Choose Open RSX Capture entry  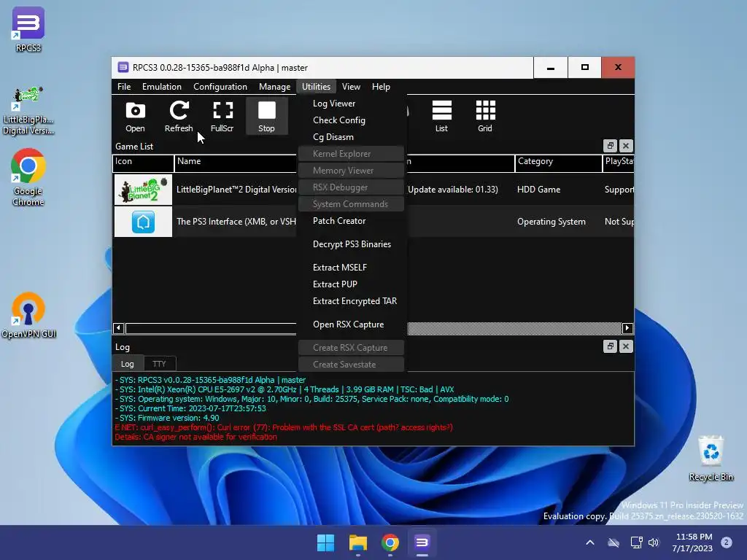point(352,324)
